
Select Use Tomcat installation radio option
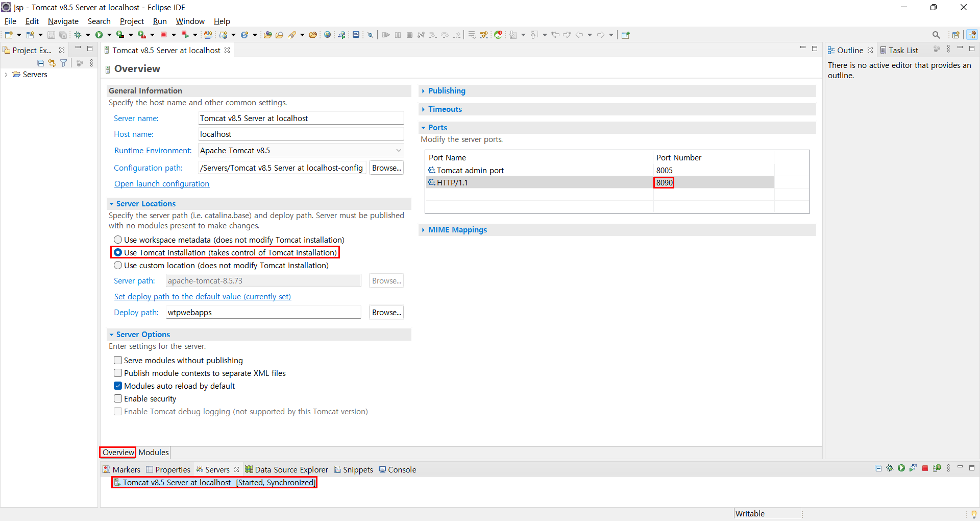[118, 252]
